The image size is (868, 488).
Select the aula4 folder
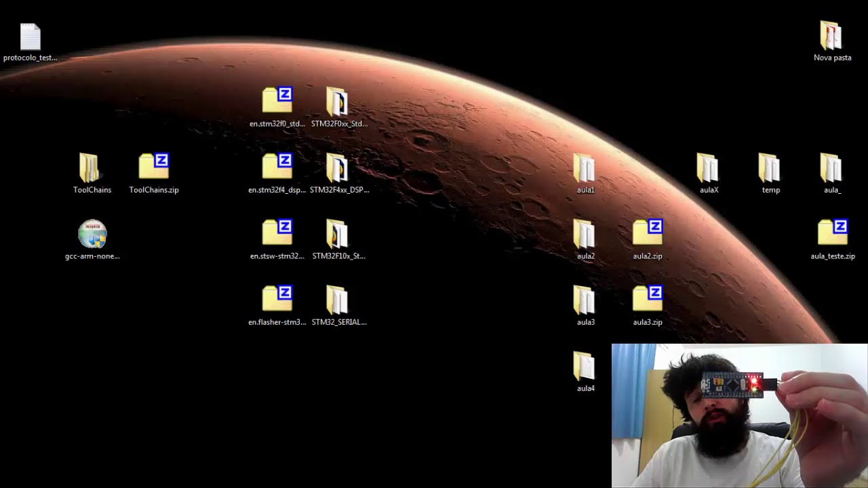(584, 366)
